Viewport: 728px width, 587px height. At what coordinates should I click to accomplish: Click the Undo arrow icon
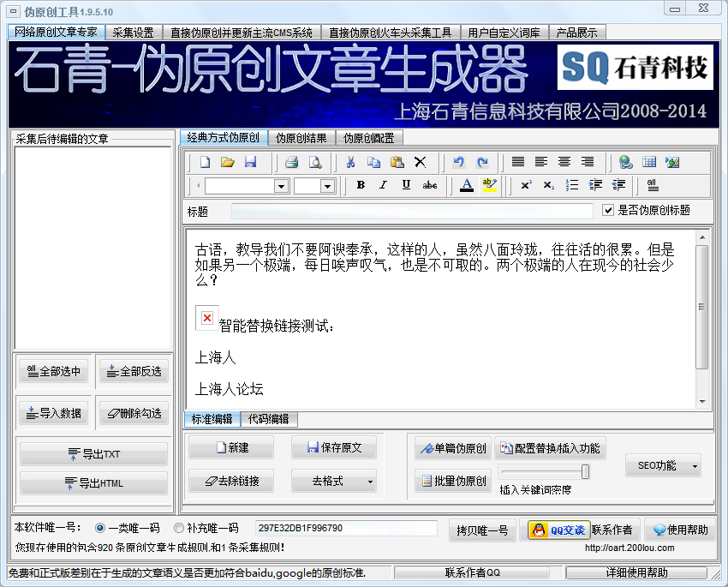[459, 162]
